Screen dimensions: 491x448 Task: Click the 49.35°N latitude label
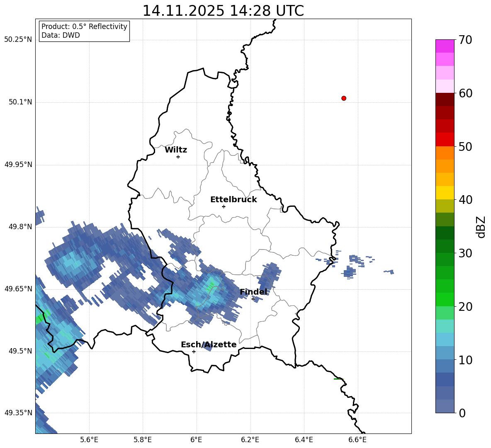(x=18, y=413)
